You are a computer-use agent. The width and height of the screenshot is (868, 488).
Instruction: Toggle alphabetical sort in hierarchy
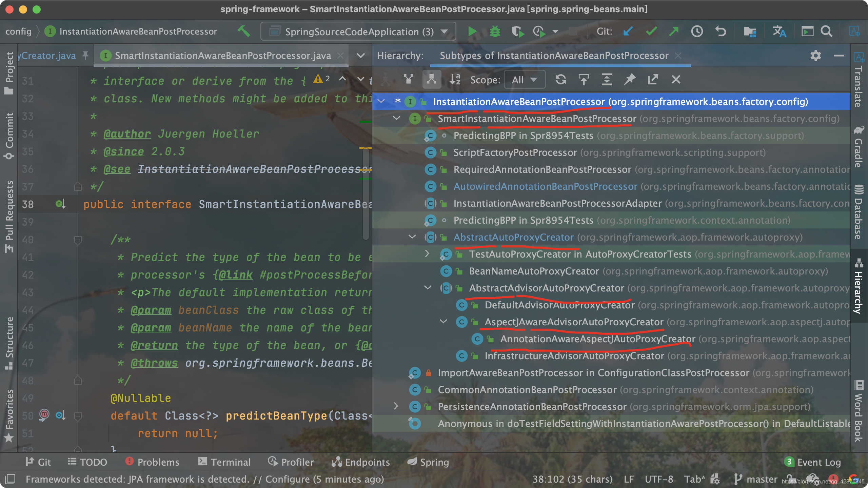coord(454,80)
